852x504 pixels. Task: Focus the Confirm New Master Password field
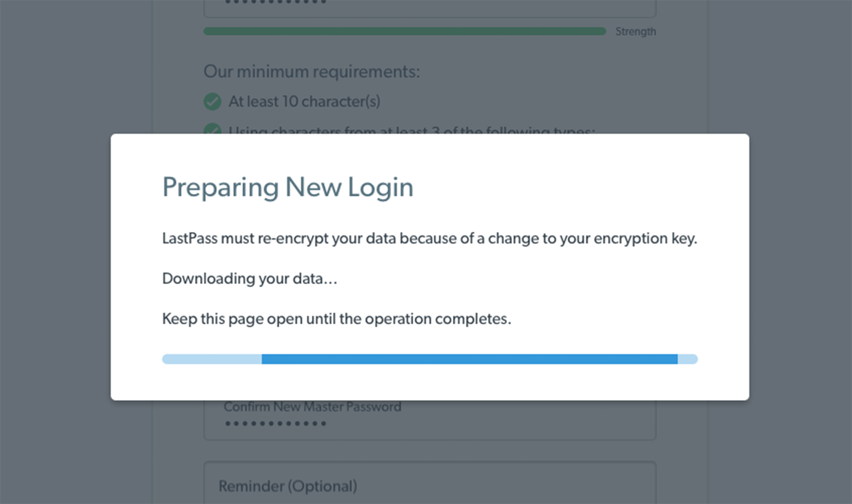point(430,420)
